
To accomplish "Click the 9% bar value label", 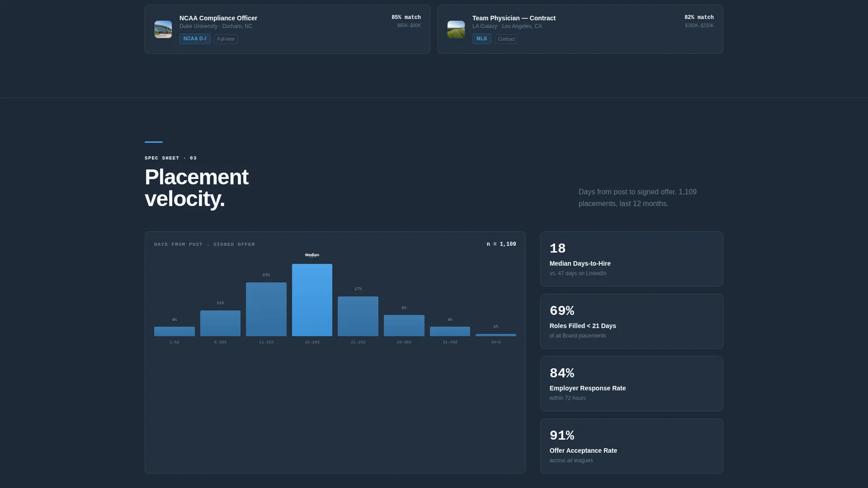I will coord(404,308).
